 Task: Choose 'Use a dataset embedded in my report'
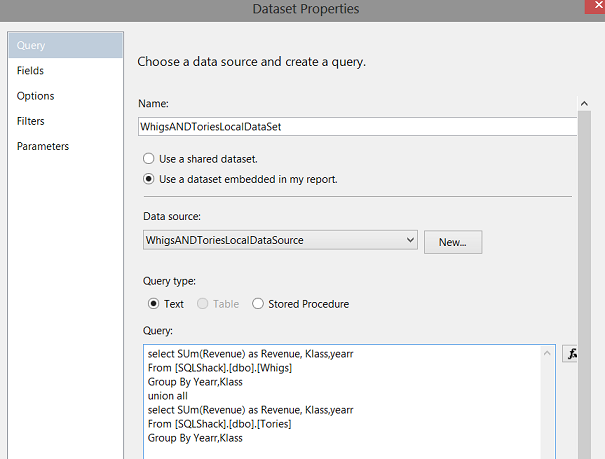tap(150, 179)
